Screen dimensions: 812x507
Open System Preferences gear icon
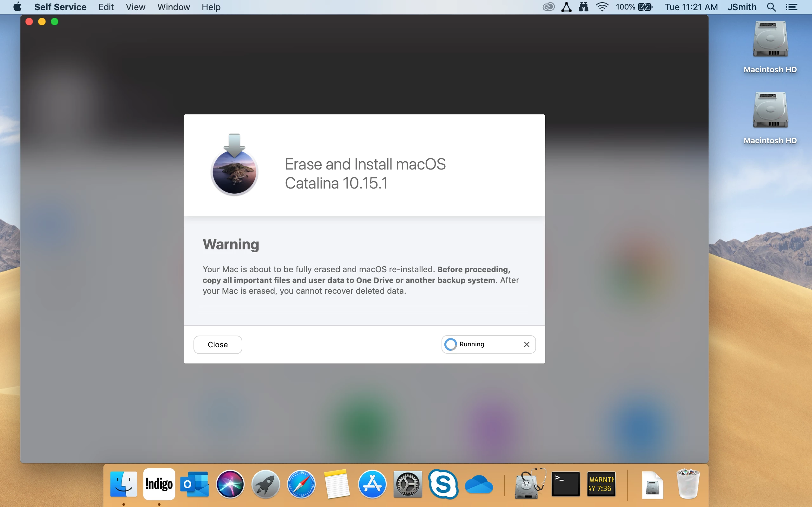click(408, 484)
